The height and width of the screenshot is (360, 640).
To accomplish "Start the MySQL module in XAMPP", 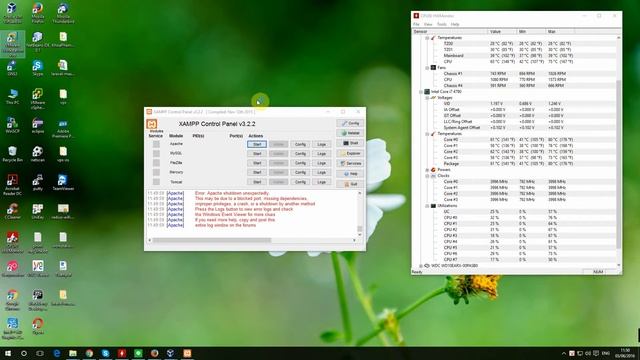I will (x=257, y=153).
